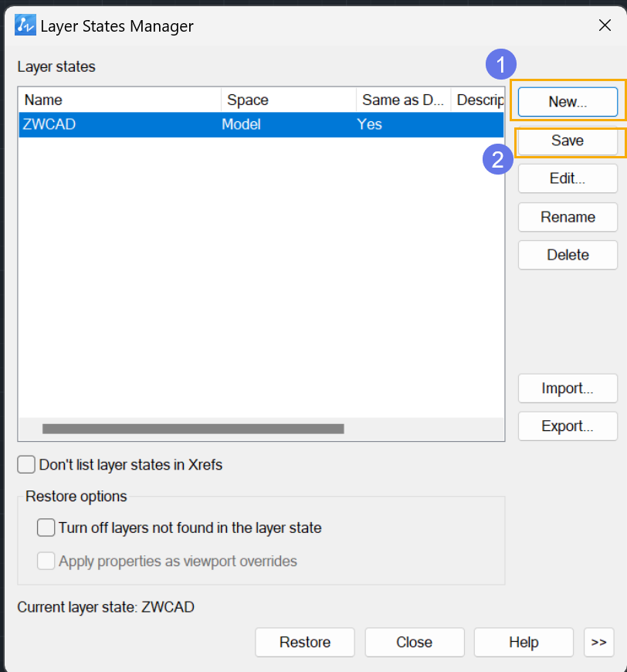Click the X close button in title bar
The width and height of the screenshot is (627, 672).
(x=605, y=25)
